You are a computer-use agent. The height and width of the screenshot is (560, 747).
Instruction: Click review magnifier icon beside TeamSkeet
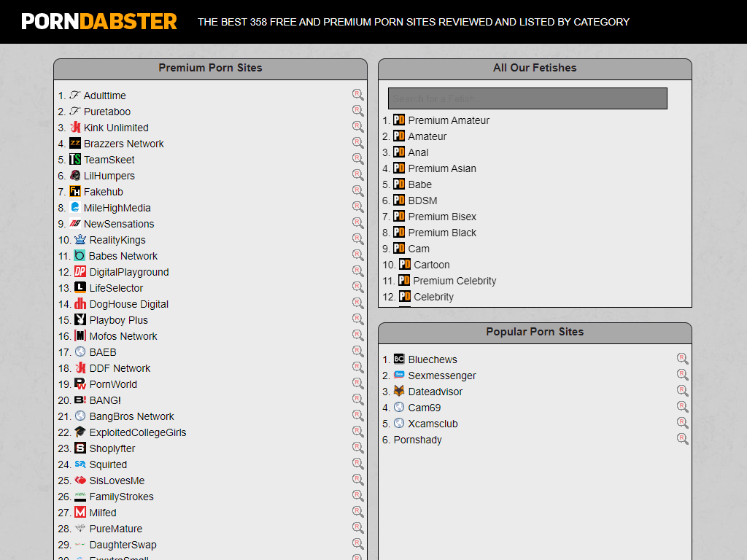357,159
